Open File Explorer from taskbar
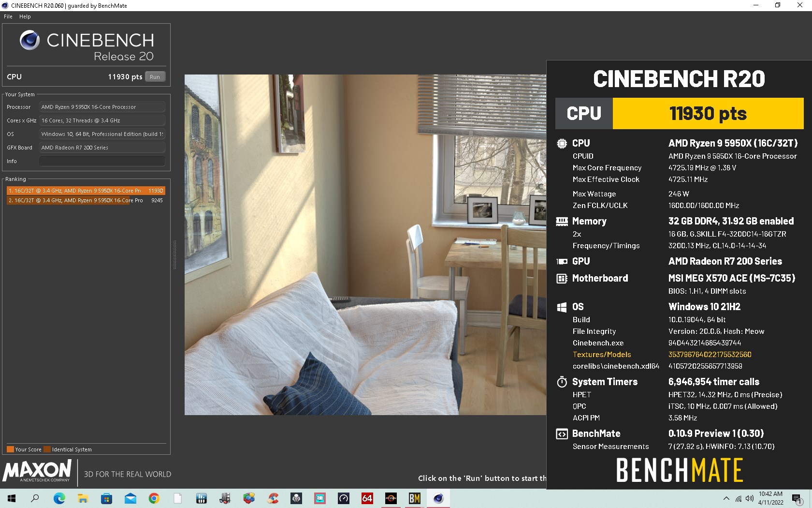This screenshot has width=812, height=508. (x=83, y=498)
